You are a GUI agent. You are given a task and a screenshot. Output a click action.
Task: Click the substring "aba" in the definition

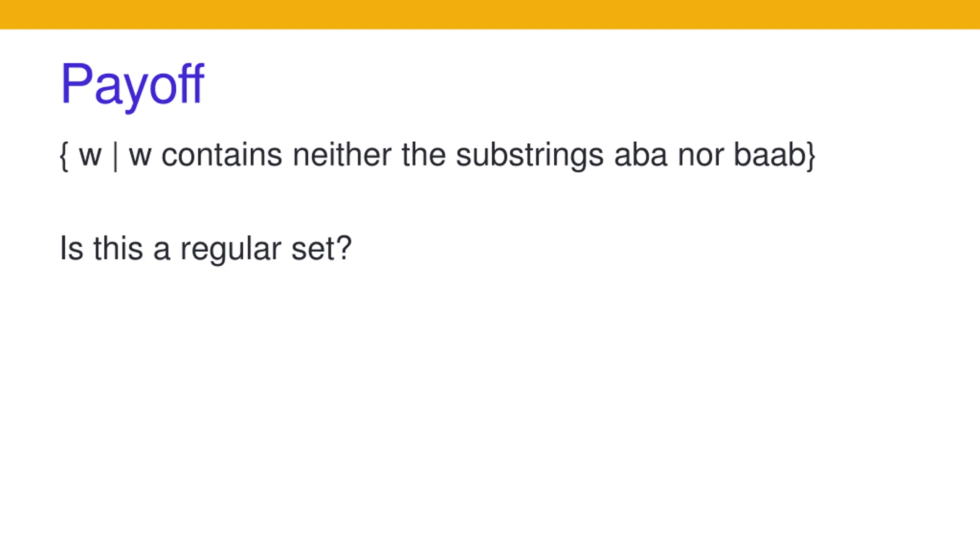pyautogui.click(x=641, y=155)
